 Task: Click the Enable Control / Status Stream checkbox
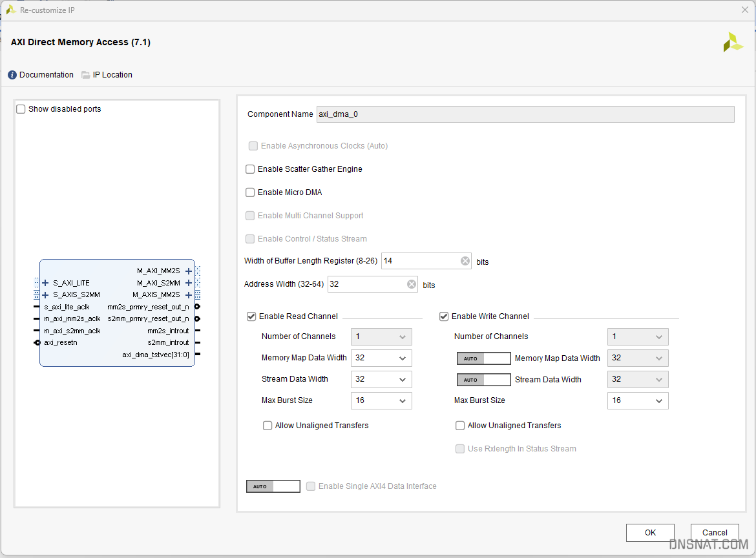(x=250, y=238)
